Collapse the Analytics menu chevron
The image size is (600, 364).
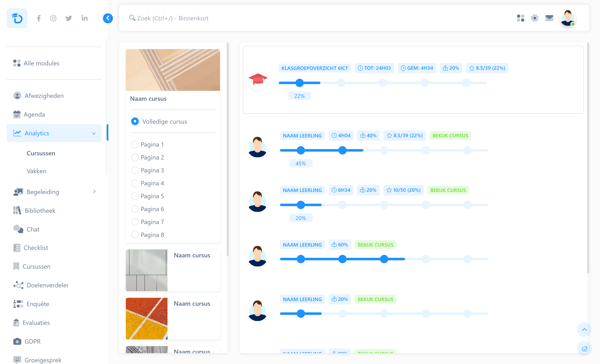pos(94,133)
